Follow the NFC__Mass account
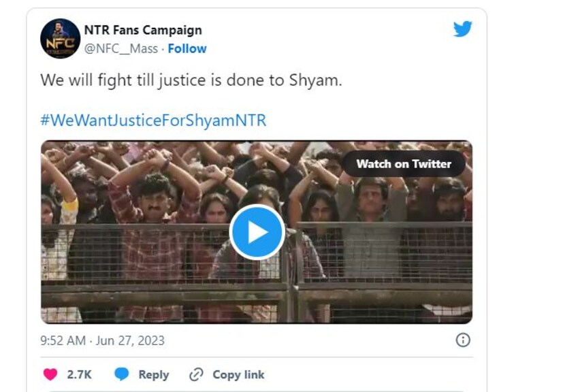 [x=187, y=48]
